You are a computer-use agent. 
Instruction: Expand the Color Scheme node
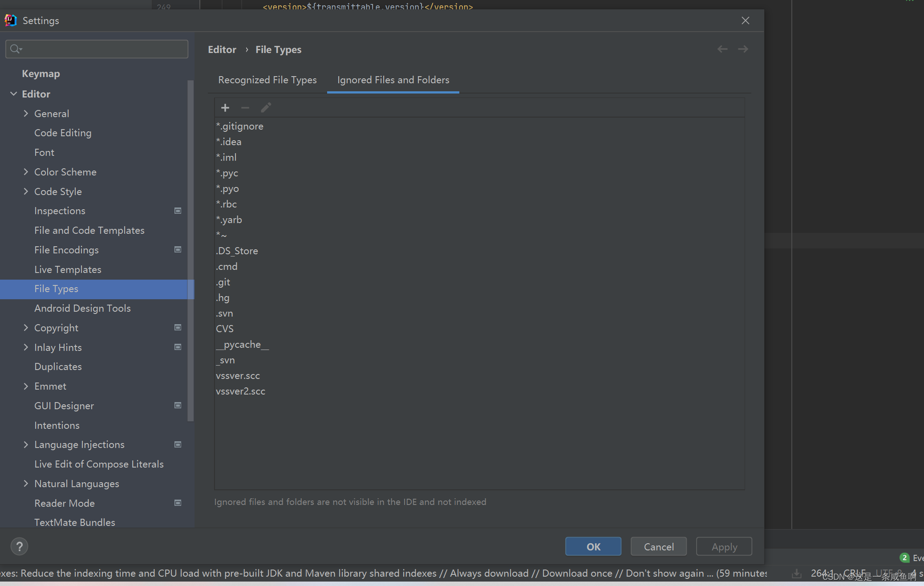[x=26, y=172]
